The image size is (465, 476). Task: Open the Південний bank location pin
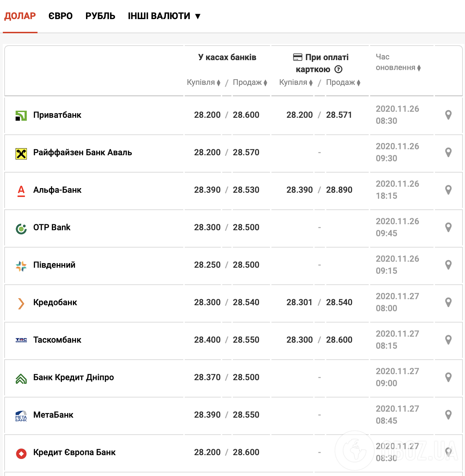click(448, 265)
